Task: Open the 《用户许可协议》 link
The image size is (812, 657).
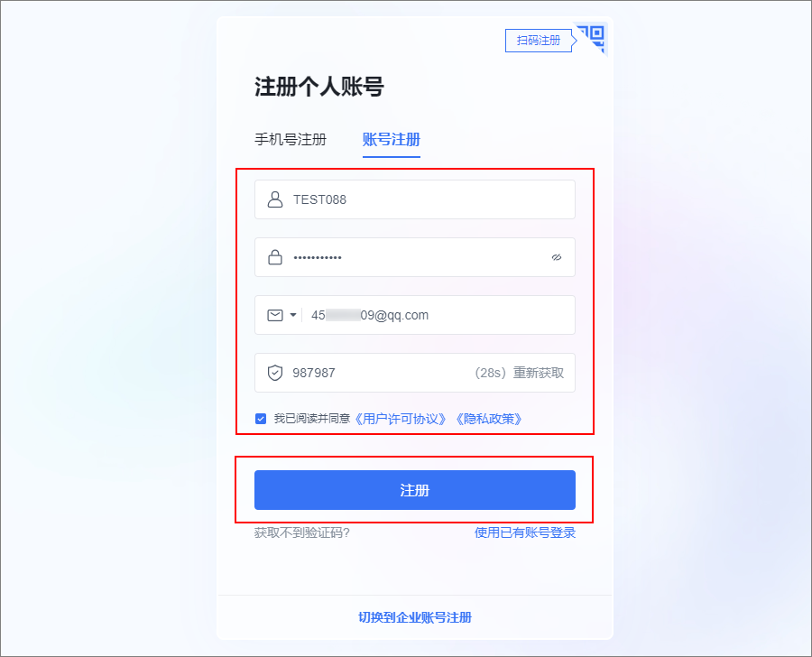Action: tap(400, 419)
